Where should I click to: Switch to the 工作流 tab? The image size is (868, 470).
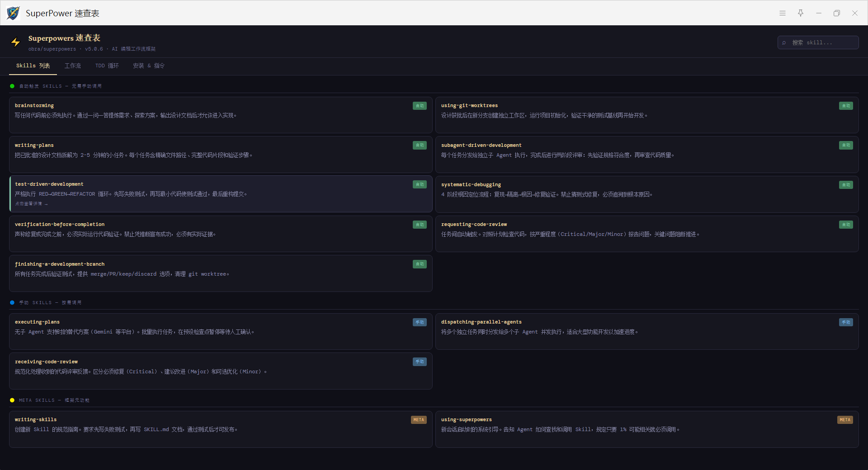pyautogui.click(x=72, y=66)
